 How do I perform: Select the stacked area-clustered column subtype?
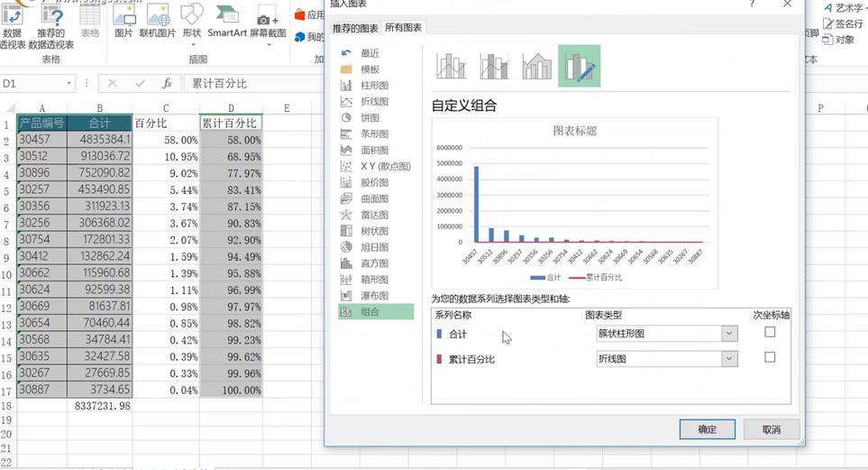pyautogui.click(x=536, y=66)
